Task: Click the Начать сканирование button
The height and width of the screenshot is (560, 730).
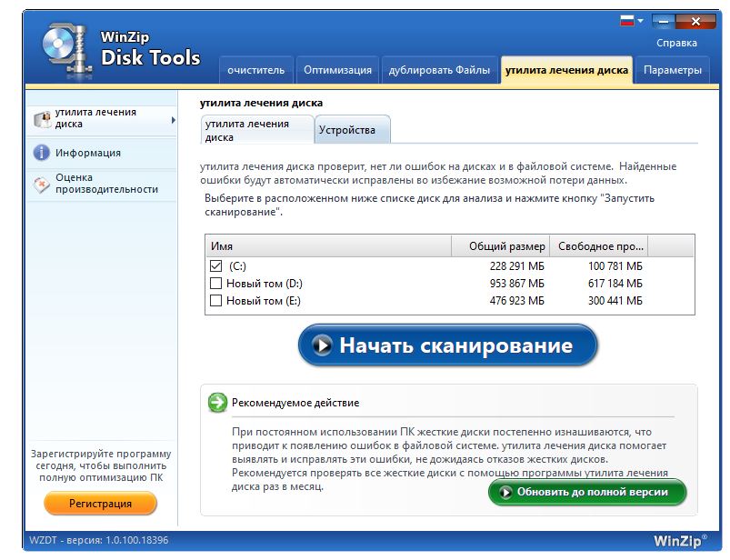Action: tap(447, 345)
